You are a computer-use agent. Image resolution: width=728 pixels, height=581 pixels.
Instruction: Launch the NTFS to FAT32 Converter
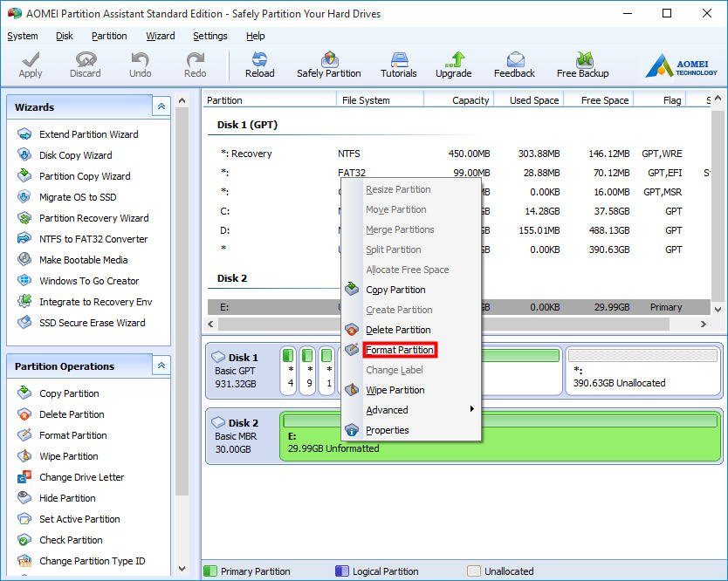coord(93,239)
